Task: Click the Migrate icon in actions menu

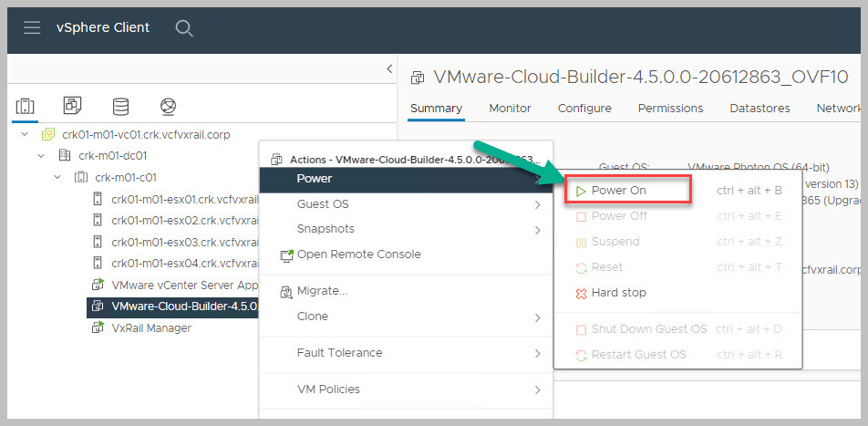Action: [x=286, y=291]
